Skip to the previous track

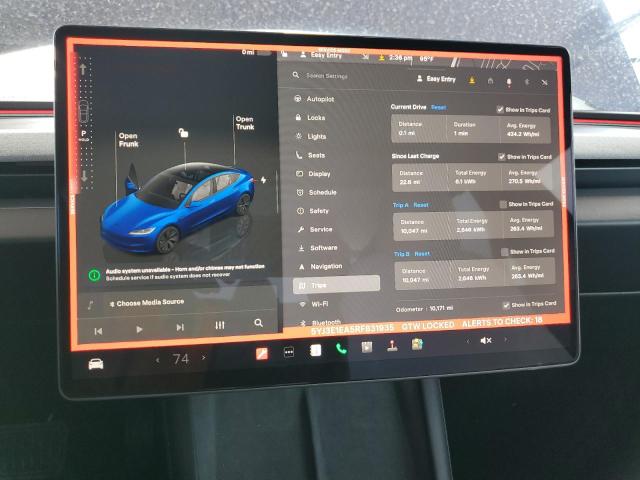coord(98,331)
